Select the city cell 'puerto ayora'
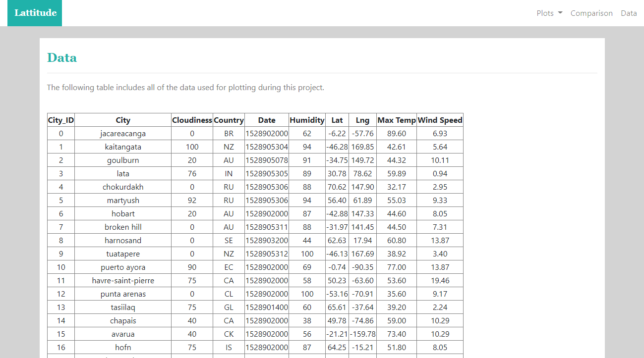Screen dimensions: 644x358 pyautogui.click(x=123, y=267)
